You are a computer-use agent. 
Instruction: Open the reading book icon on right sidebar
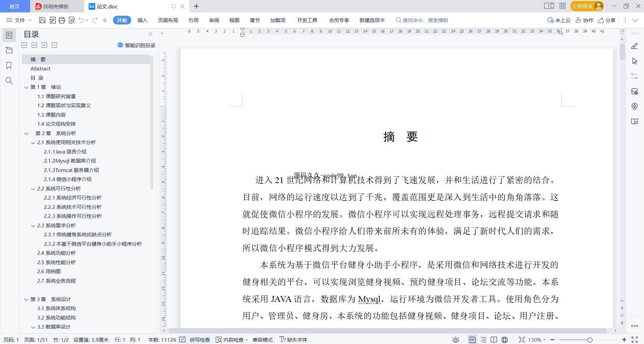634,121
